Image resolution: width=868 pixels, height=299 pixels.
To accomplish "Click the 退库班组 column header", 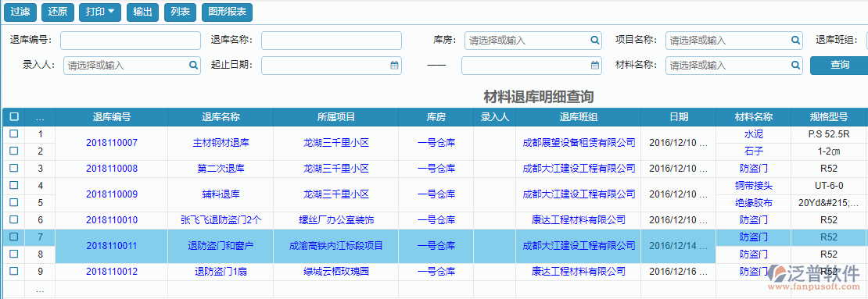I will pos(579,116).
